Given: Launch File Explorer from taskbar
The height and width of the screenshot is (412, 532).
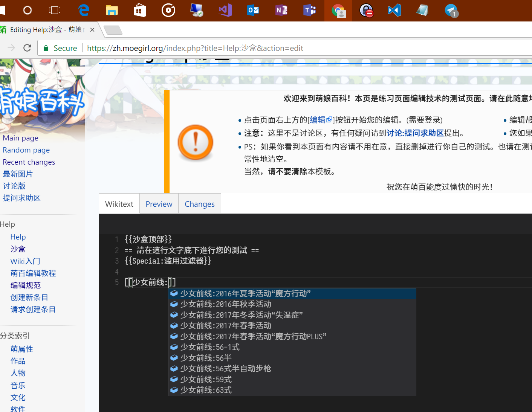Looking at the screenshot, I should [x=112, y=10].
